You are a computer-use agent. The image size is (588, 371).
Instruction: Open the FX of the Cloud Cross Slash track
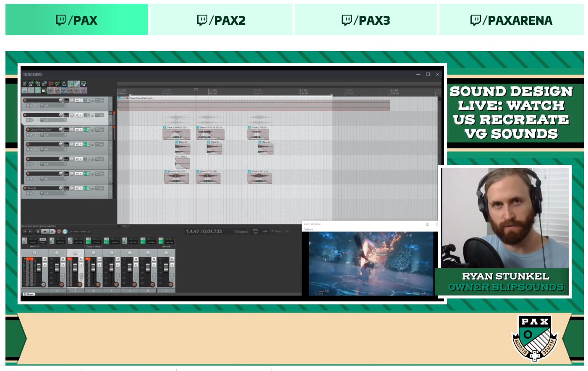(85, 130)
